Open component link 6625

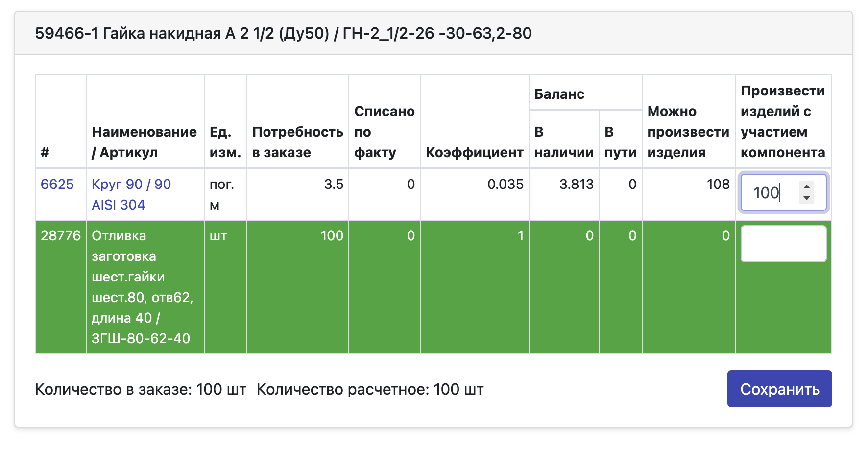pos(57,185)
